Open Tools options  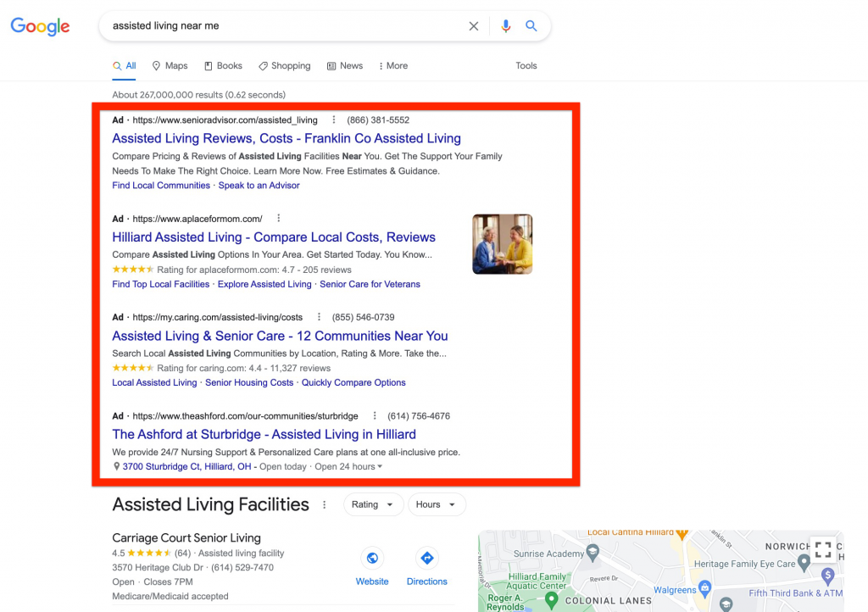526,66
